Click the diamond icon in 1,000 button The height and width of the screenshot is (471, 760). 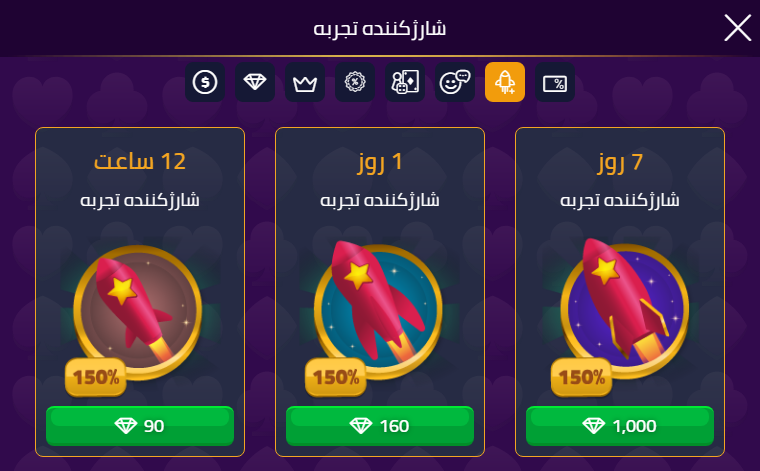click(x=593, y=426)
